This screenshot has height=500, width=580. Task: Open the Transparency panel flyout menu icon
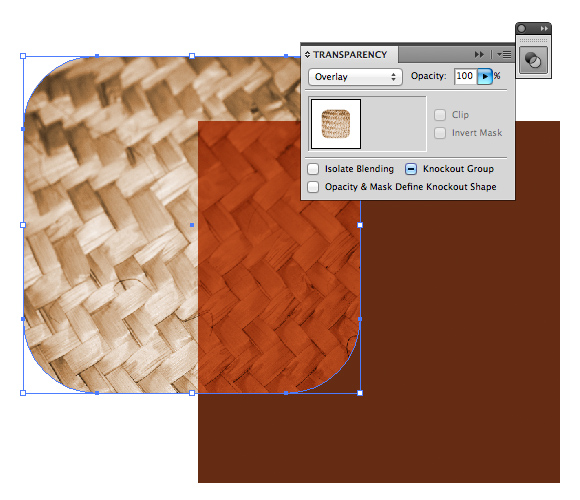tap(504, 55)
